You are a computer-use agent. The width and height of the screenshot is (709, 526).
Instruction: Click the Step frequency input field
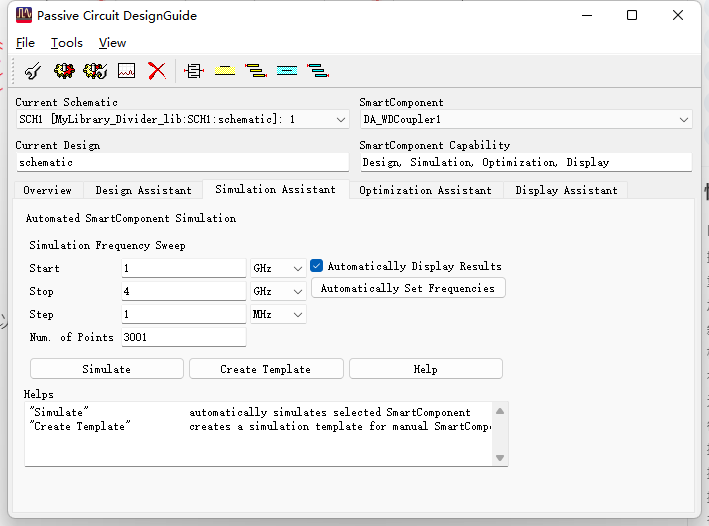184,314
